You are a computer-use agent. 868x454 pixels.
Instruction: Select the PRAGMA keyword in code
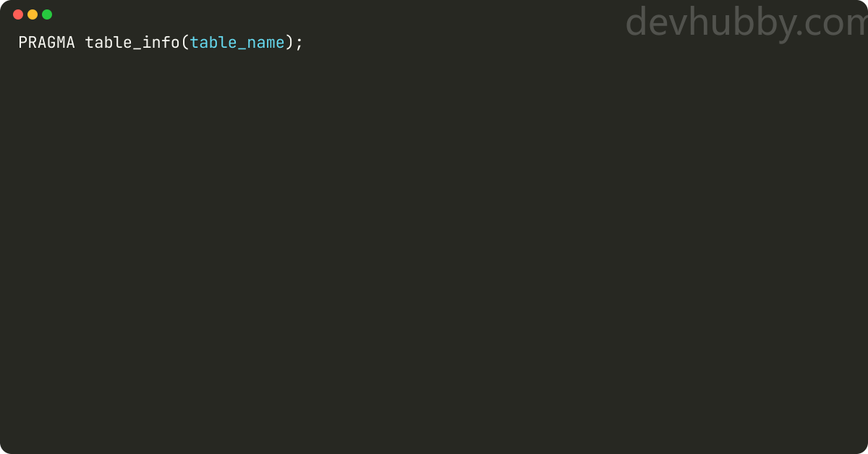coord(47,43)
